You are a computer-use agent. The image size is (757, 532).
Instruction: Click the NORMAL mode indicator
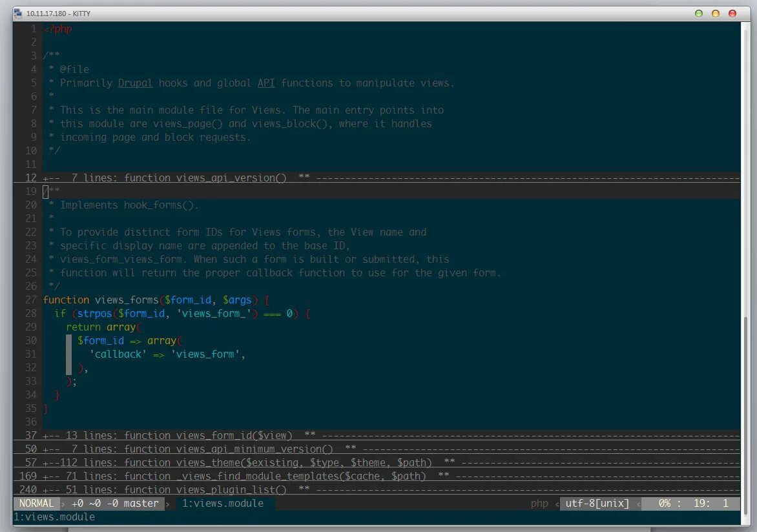coord(36,503)
